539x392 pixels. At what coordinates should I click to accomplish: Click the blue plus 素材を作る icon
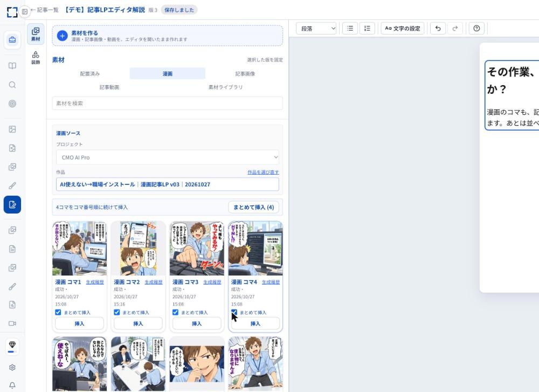point(62,36)
